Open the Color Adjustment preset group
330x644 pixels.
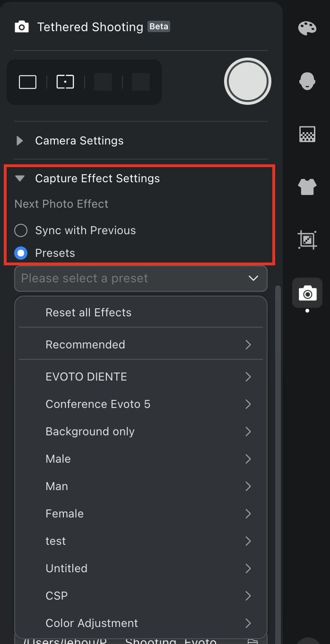pos(140,623)
